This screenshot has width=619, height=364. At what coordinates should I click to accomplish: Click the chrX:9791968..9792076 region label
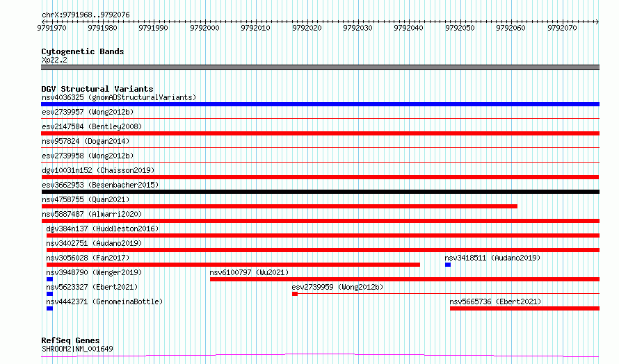pos(86,15)
